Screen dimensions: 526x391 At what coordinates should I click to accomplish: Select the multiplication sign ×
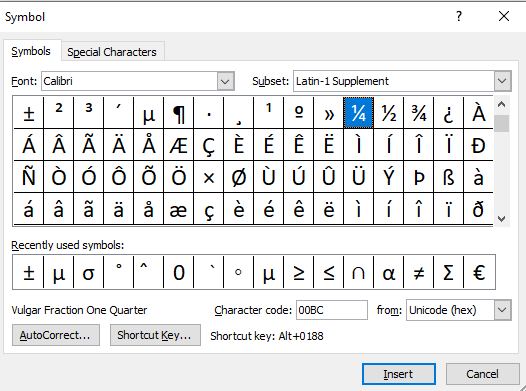point(209,177)
